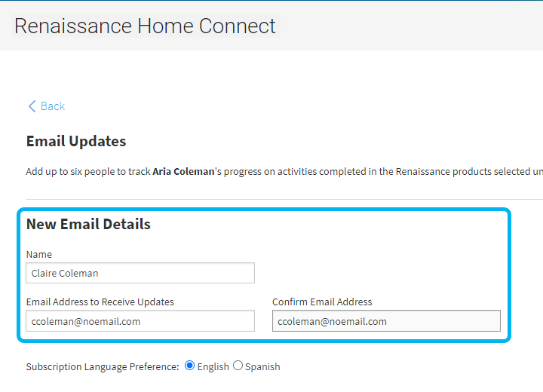Click the Email Updates heading

tap(76, 141)
